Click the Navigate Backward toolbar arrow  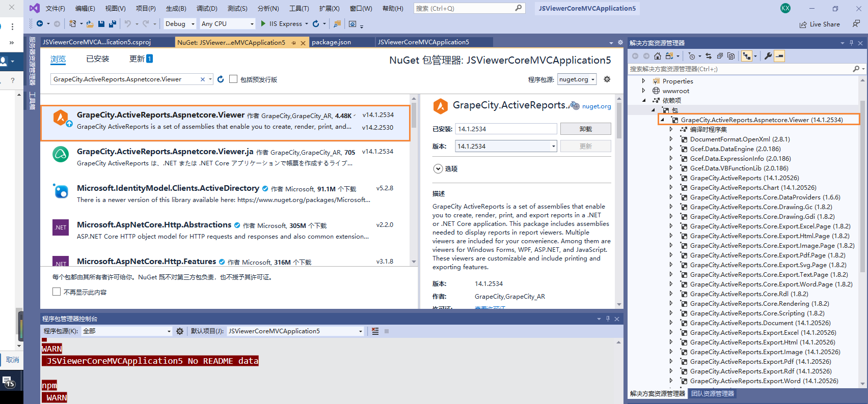[x=40, y=24]
